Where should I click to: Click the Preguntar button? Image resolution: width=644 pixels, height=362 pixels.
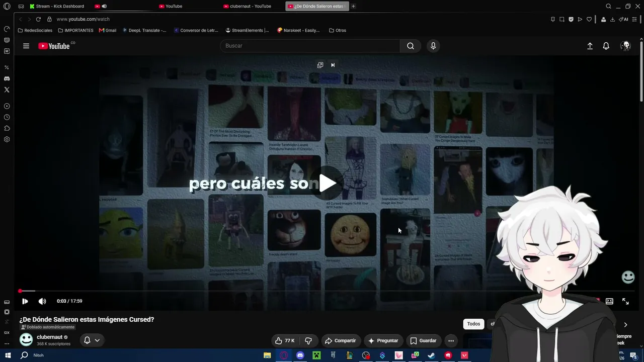coord(383,340)
